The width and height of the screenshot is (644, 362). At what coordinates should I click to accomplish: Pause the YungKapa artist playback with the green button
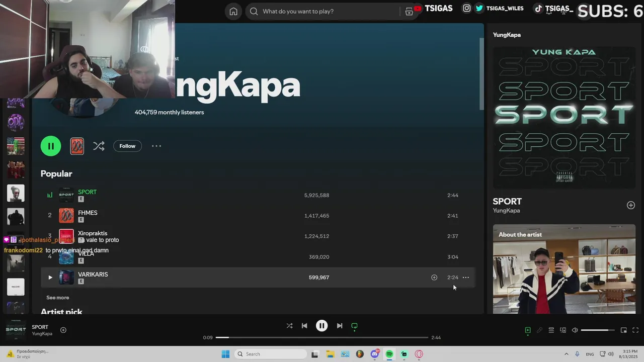[x=51, y=146]
